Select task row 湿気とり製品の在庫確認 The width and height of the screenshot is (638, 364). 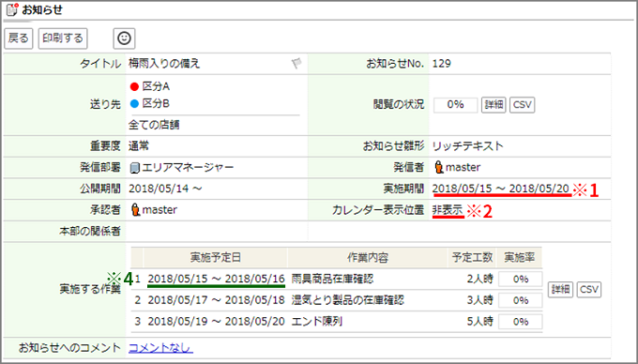pyautogui.click(x=347, y=300)
